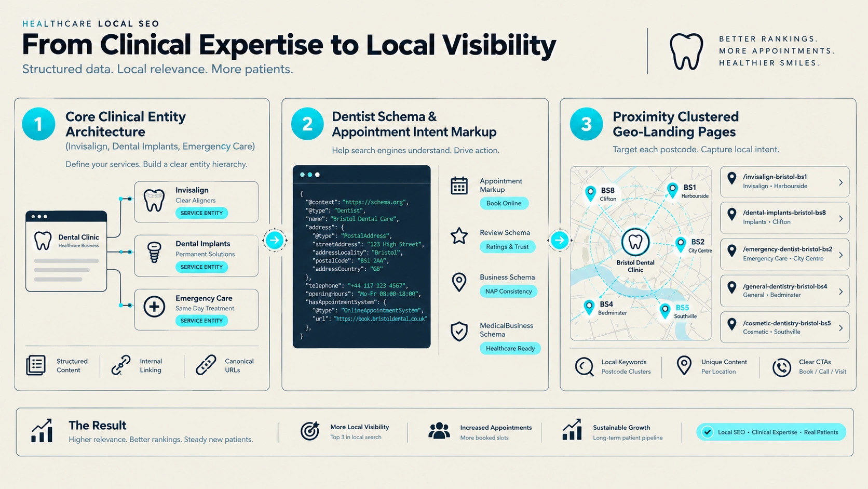Viewport: 868px width, 489px height.
Task: Click the tooth logo in the header
Action: coord(686,51)
